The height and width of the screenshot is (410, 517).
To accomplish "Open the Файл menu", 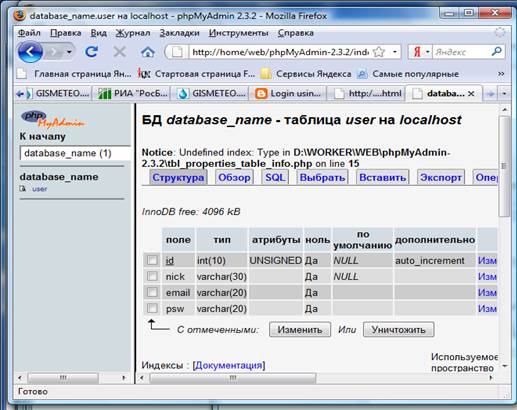I will click(29, 33).
